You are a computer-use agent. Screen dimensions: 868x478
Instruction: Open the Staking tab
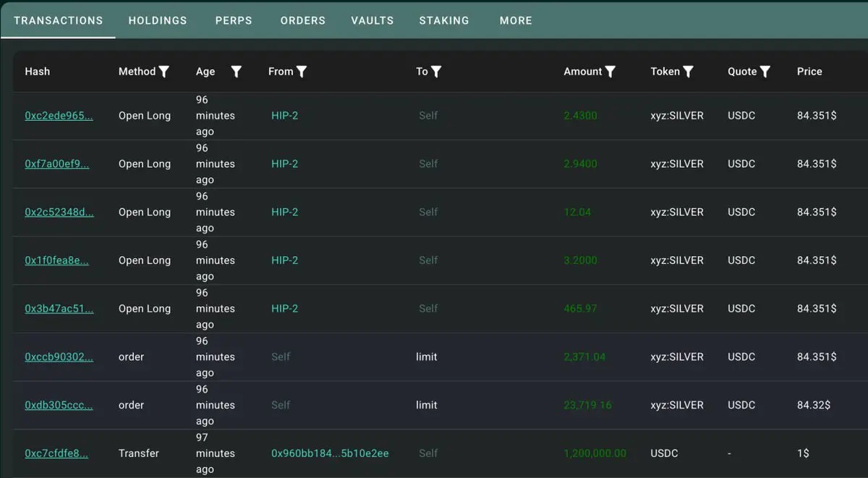(444, 20)
